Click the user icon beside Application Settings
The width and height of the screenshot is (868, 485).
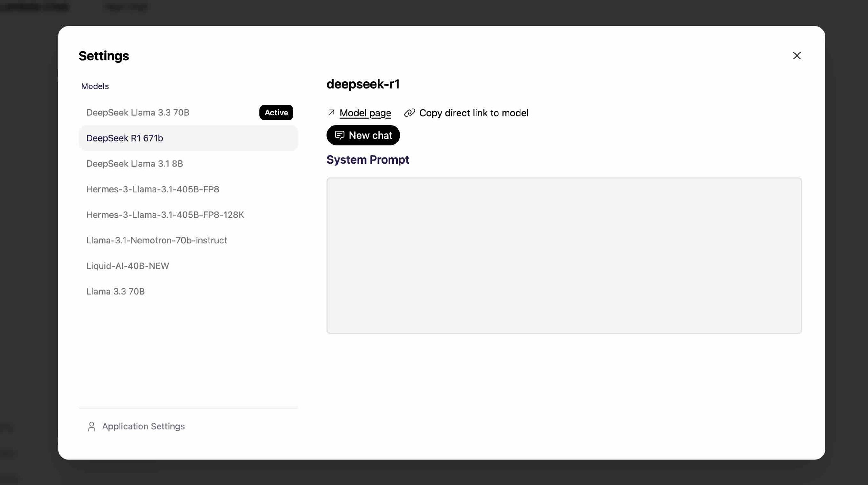92,426
